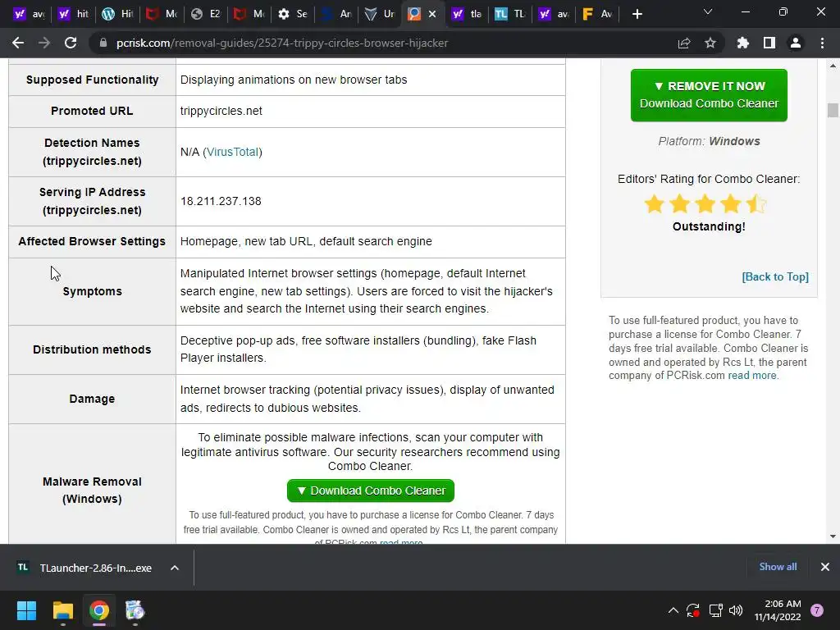
Task: Bookmark this page with the star icon
Action: pyautogui.click(x=710, y=43)
